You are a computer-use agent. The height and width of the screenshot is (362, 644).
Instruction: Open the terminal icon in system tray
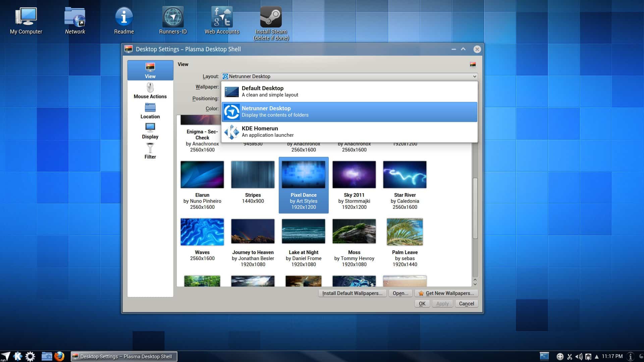(544, 356)
